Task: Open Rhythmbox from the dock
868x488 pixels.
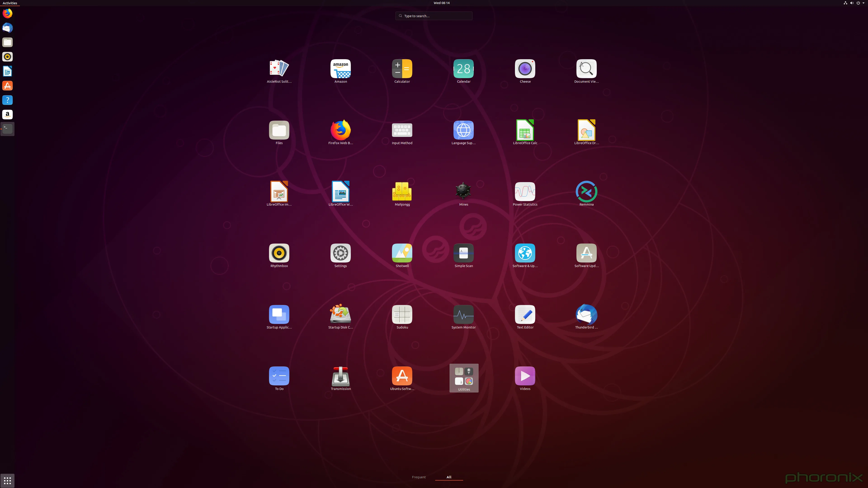Action: point(7,57)
